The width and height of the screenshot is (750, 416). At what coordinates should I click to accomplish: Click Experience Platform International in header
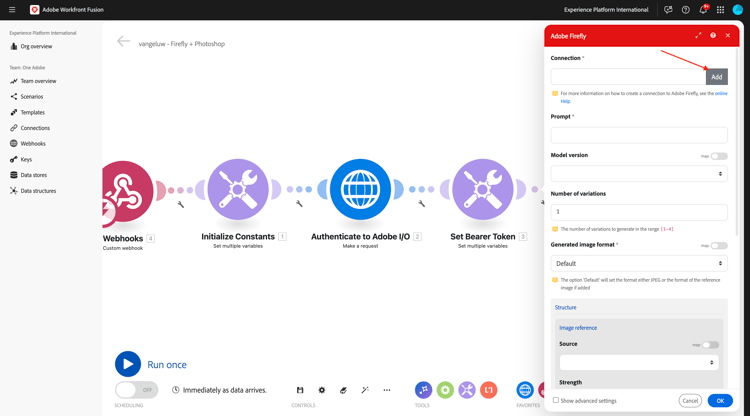click(x=606, y=10)
